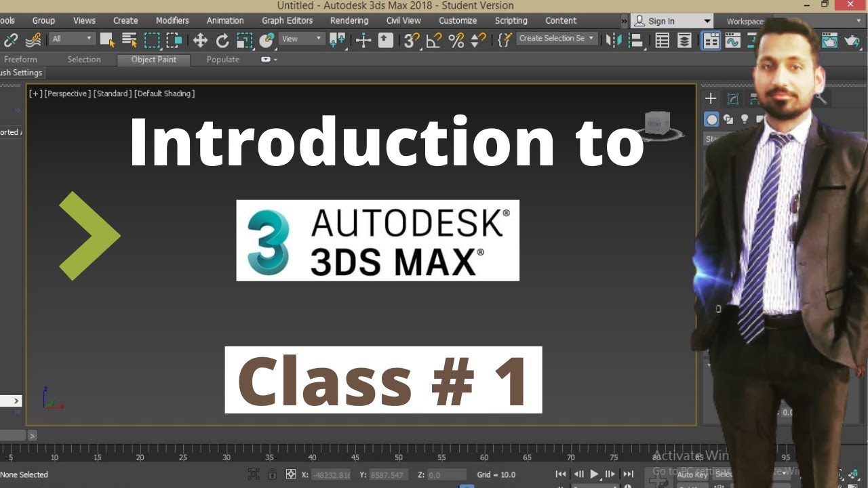This screenshot has width=868, height=488.
Task: Open the Content menu
Action: coord(561,20)
